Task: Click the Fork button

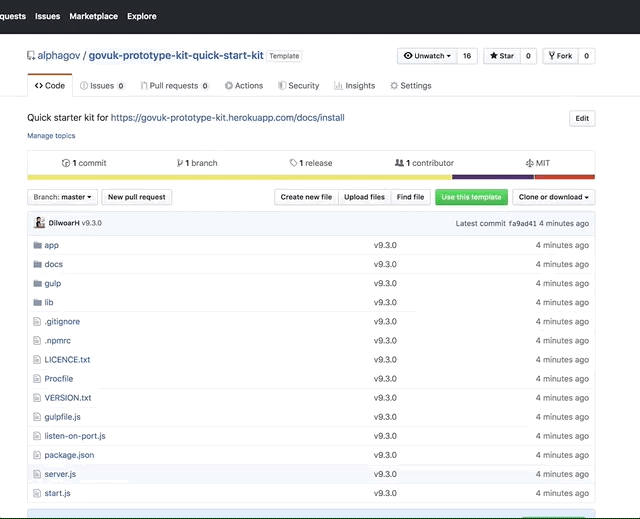Action: click(560, 56)
